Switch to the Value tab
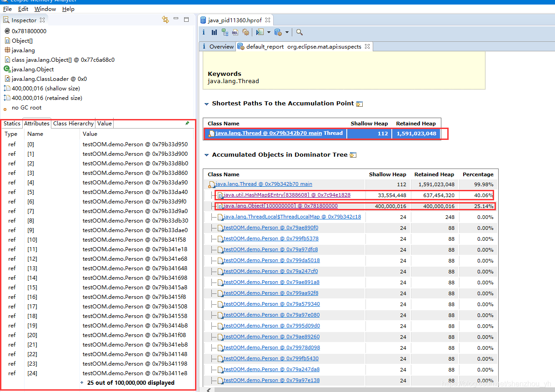 104,124
